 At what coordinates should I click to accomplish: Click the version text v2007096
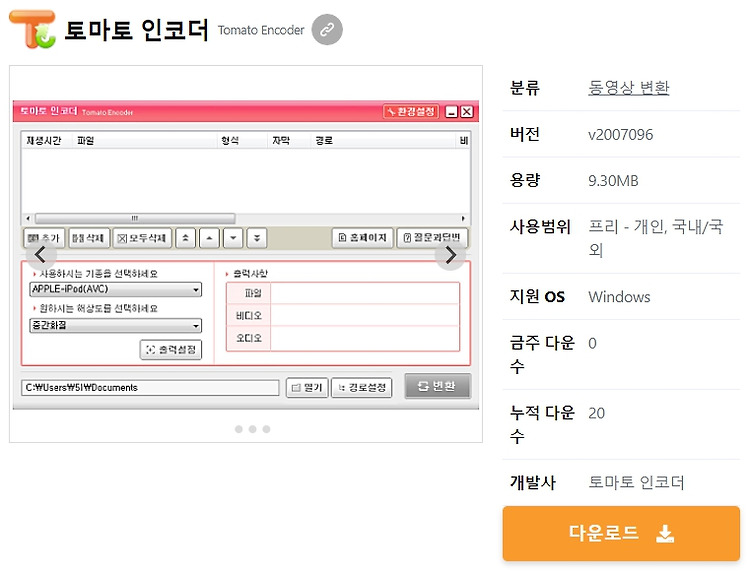620,134
